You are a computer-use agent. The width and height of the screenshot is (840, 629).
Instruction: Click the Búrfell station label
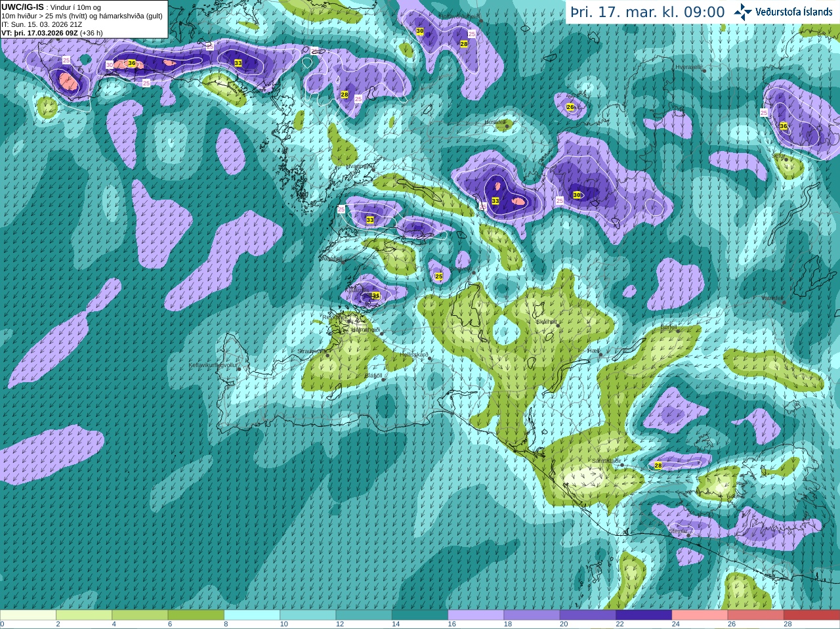[x=669, y=327]
